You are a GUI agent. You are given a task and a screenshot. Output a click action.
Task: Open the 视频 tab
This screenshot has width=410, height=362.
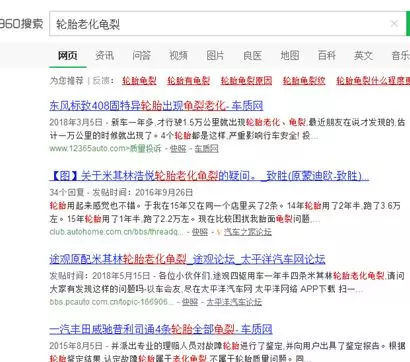[178, 55]
